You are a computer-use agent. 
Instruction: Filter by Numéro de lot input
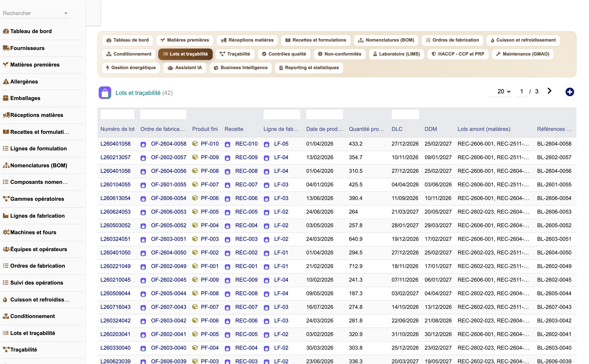click(x=117, y=115)
